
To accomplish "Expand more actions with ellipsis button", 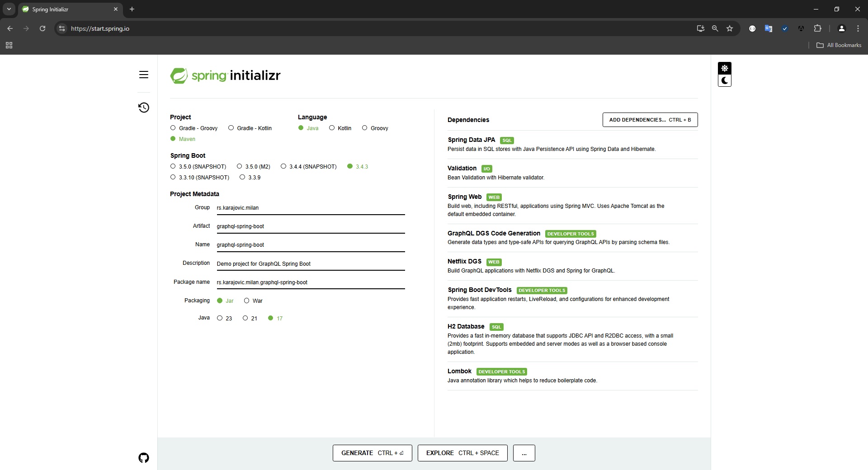I will click(524, 453).
